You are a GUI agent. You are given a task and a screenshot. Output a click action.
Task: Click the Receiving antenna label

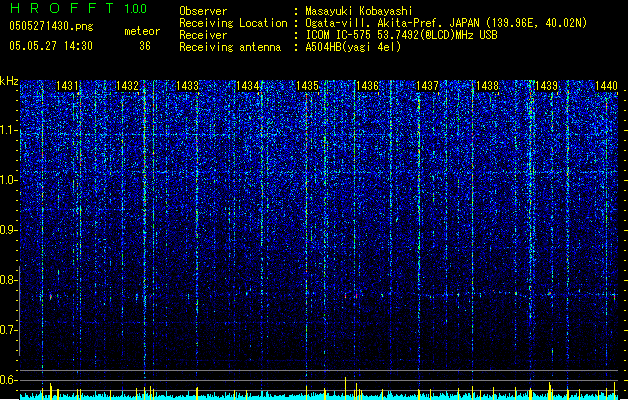[x=230, y=47]
